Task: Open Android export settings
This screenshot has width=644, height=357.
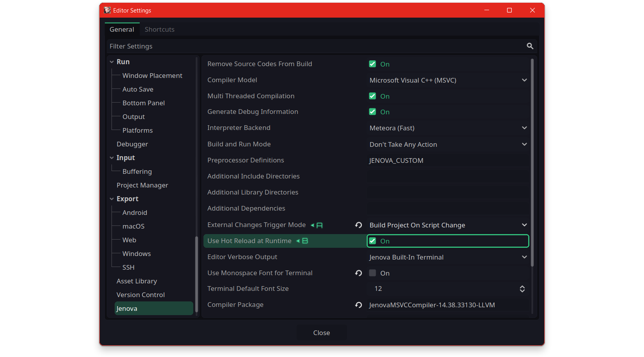Action: (135, 213)
